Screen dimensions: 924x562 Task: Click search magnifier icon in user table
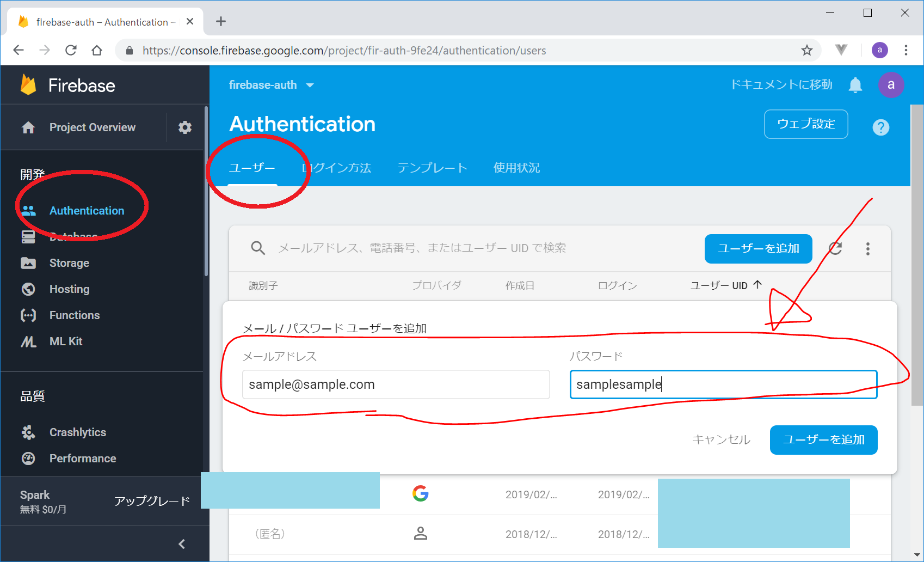(x=258, y=248)
